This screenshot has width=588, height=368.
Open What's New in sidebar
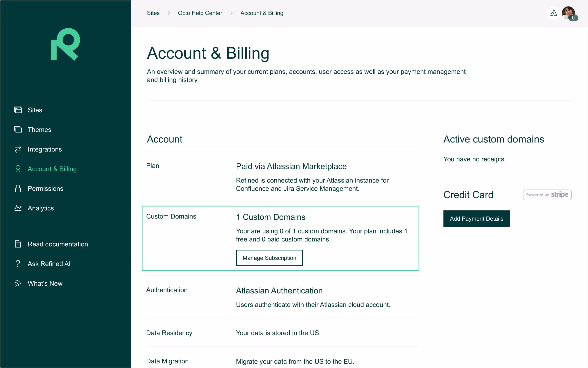[45, 283]
